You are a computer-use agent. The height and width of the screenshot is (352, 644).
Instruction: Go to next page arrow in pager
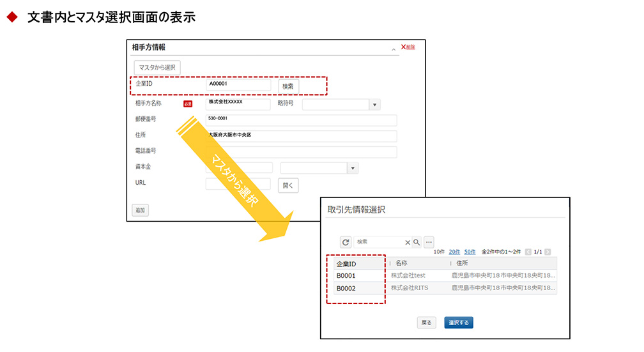click(548, 252)
